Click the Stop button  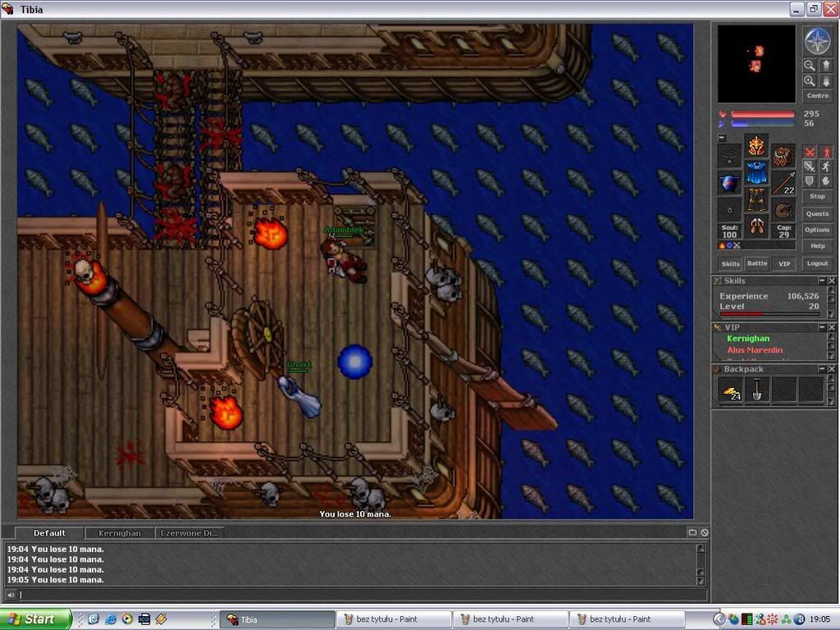point(818,197)
